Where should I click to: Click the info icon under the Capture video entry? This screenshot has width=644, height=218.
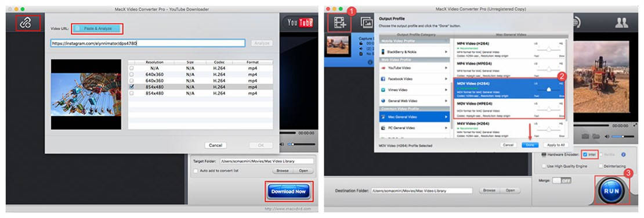click(x=370, y=62)
